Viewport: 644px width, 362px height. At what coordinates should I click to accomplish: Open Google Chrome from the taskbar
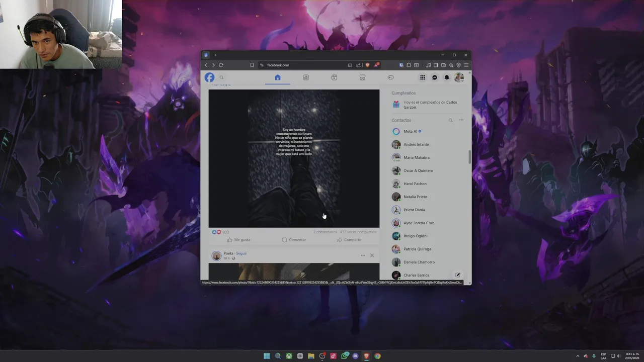coord(377,356)
